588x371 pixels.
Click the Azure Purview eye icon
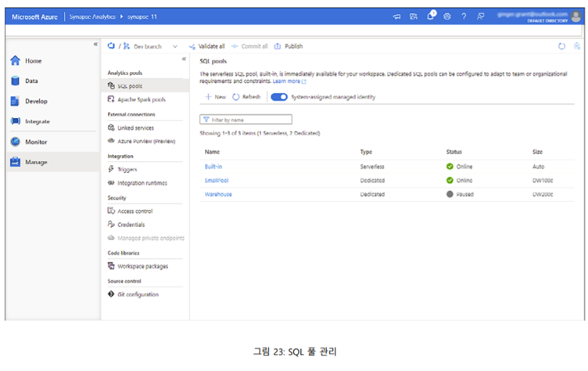(x=111, y=141)
